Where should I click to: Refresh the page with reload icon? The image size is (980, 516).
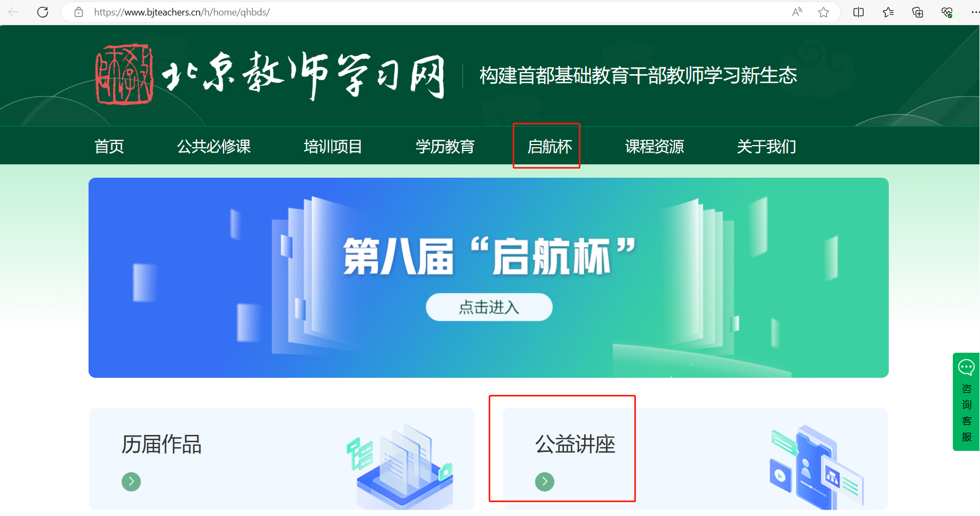tap(43, 12)
